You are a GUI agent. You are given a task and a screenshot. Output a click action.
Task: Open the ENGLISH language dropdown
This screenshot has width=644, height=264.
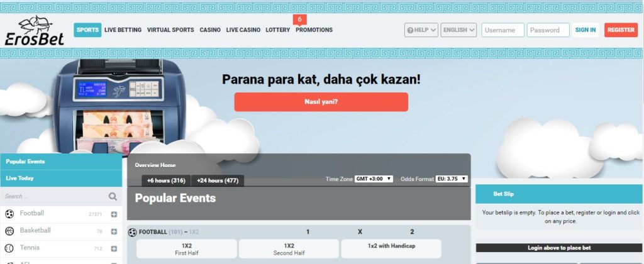click(458, 30)
